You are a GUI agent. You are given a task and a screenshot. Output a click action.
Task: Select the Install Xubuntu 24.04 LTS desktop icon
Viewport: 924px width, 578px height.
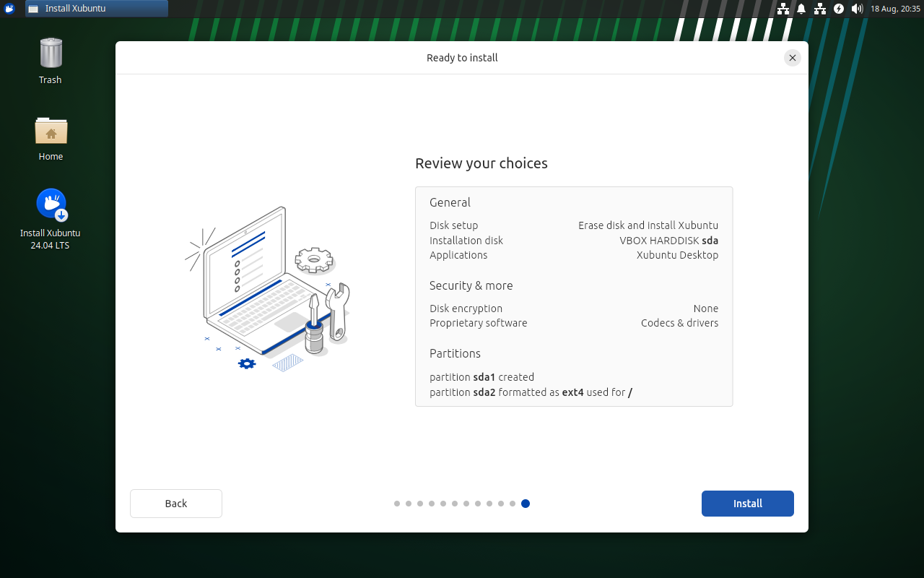[51, 219]
